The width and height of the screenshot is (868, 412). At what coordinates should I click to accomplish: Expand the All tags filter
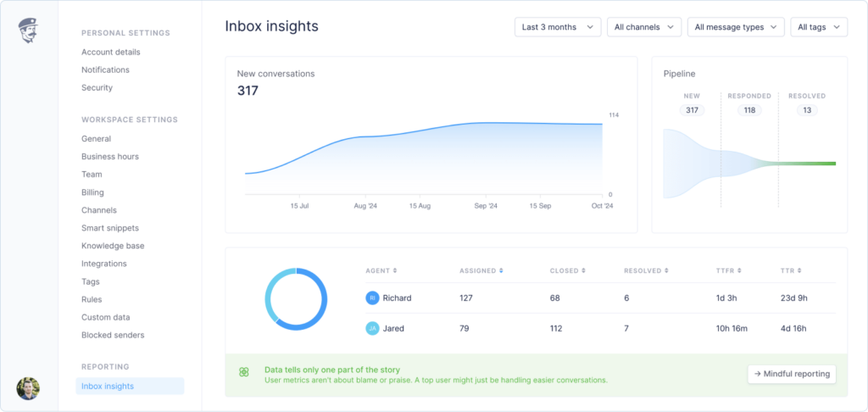[818, 27]
